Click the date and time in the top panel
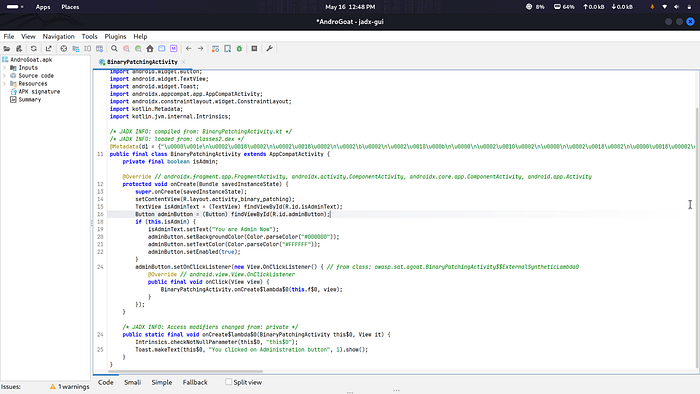 350,7
